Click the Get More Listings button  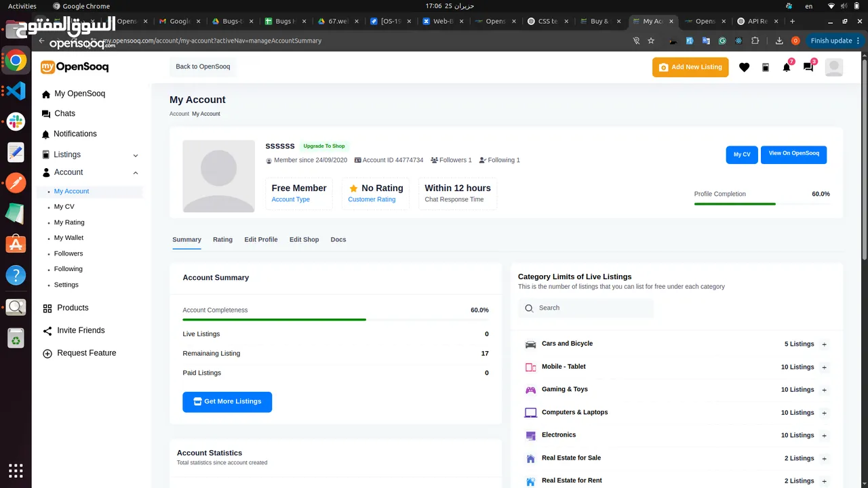227,402
